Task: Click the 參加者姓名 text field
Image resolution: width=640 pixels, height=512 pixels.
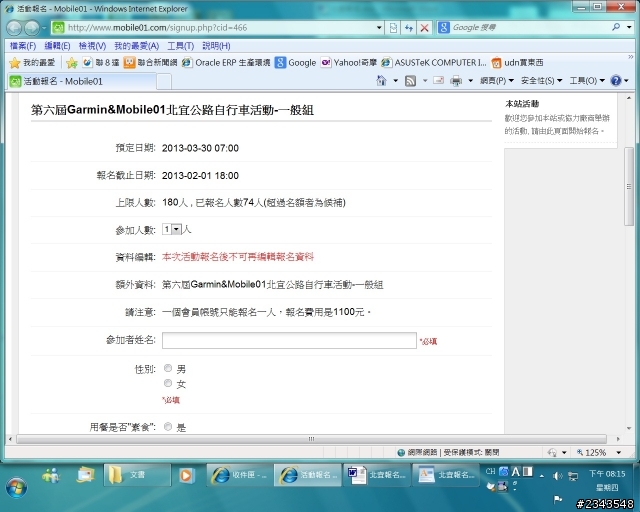Action: tap(289, 340)
